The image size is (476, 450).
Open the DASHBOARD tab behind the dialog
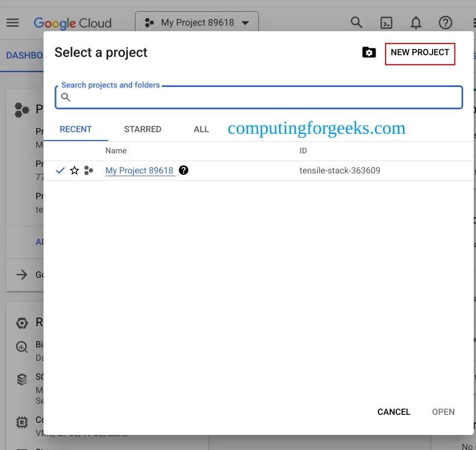[x=25, y=56]
